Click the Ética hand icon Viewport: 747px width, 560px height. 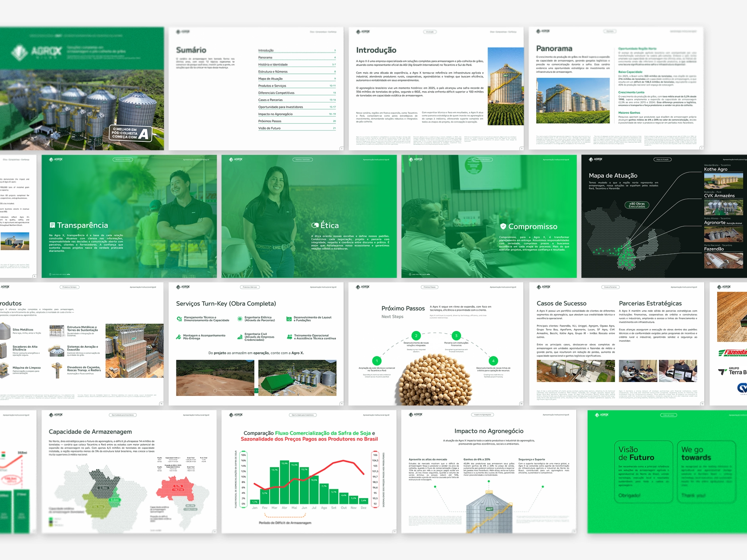[x=315, y=225]
